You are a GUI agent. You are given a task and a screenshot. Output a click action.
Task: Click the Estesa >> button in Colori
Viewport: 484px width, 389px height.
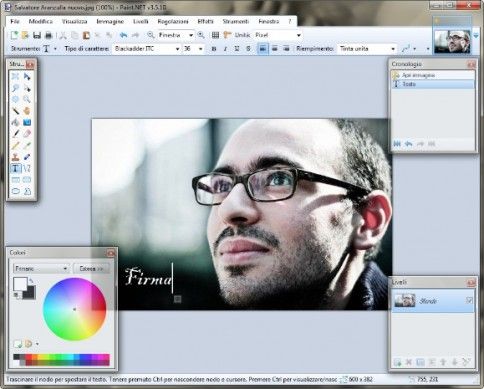pos(91,268)
